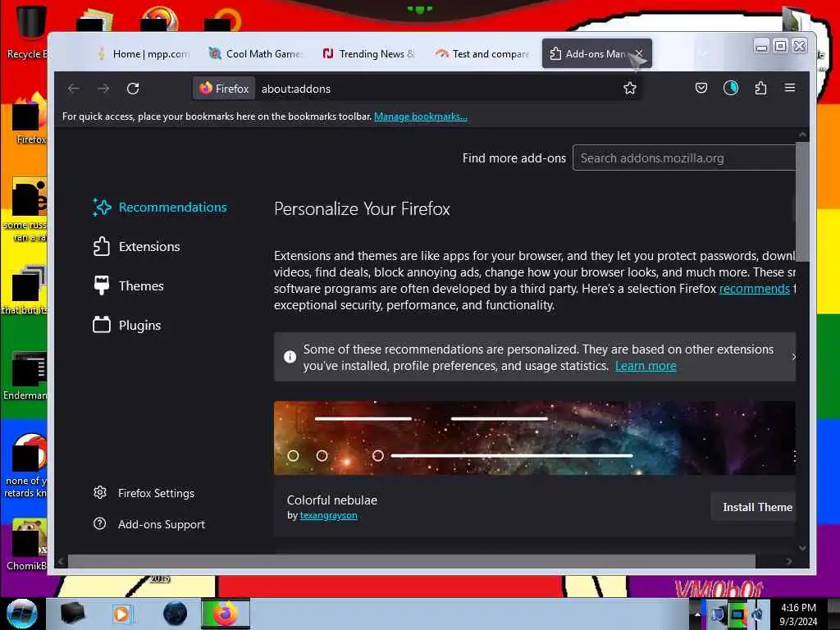Follow the recommends link in the description
This screenshot has width=840, height=630.
point(755,289)
